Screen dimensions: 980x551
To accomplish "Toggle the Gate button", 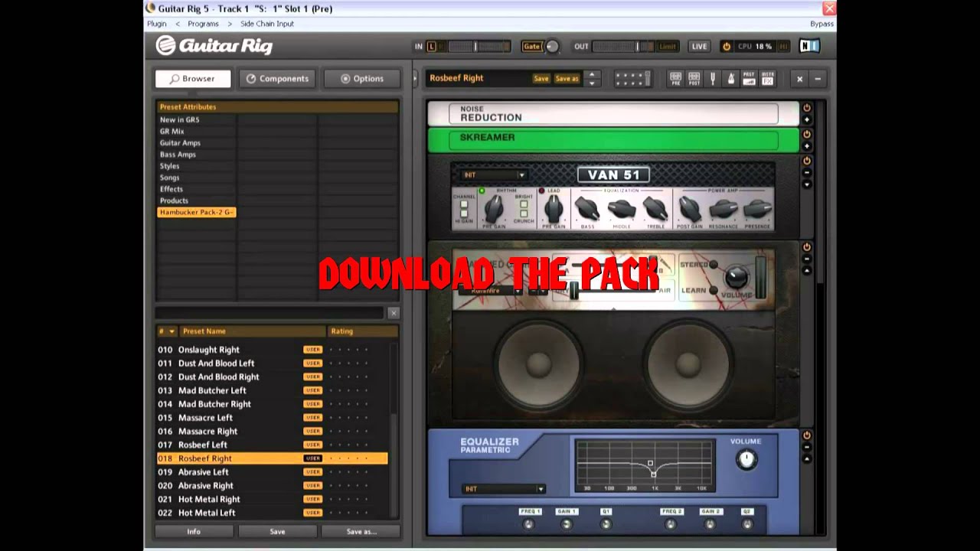I will 531,47.
